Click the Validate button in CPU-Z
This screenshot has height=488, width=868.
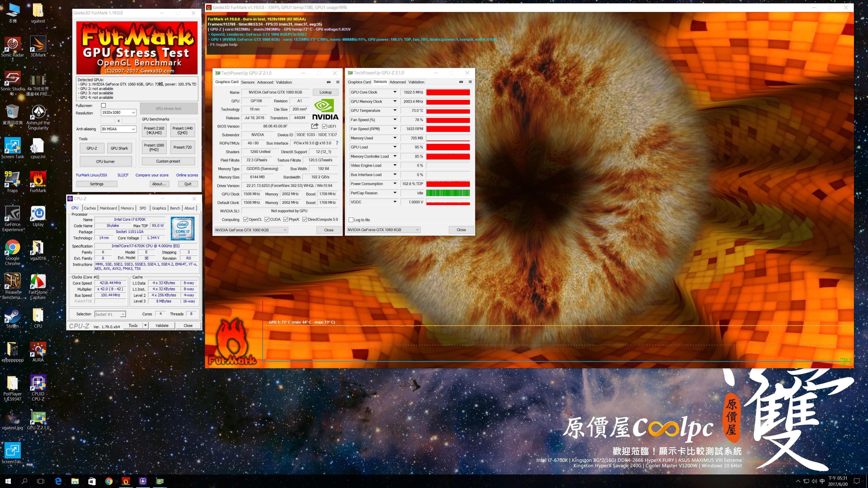coord(162,325)
